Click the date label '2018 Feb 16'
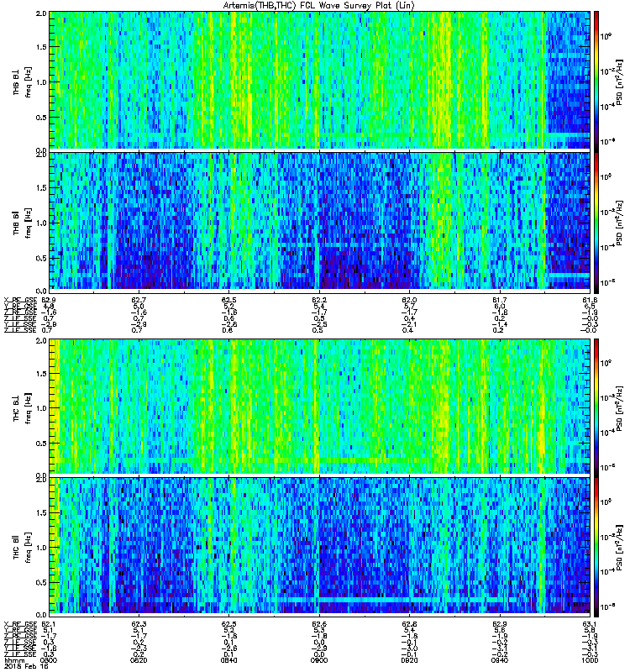The width and height of the screenshot is (630, 672). [x=26, y=666]
